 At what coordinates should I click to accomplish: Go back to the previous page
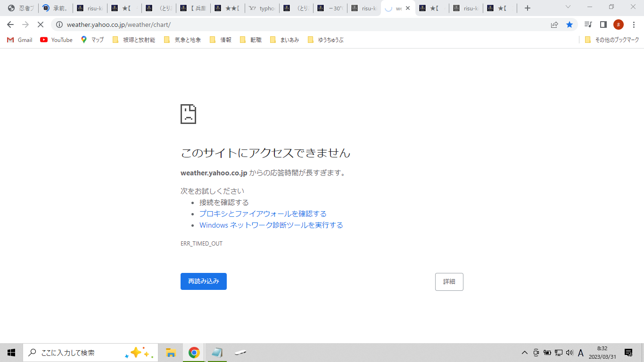coord(10,25)
